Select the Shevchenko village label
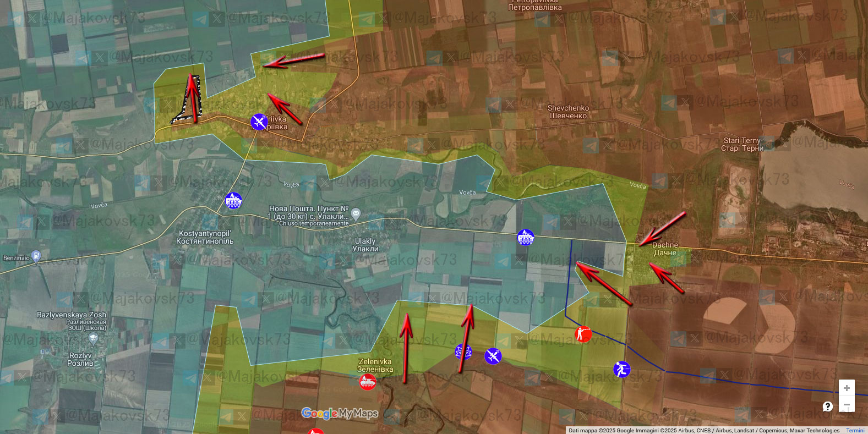The height and width of the screenshot is (434, 868). point(568,112)
